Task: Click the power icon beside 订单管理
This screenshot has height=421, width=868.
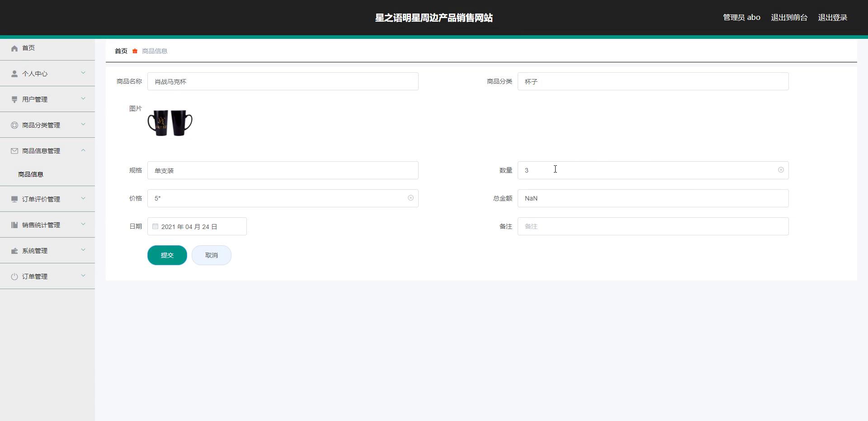Action: (14, 276)
